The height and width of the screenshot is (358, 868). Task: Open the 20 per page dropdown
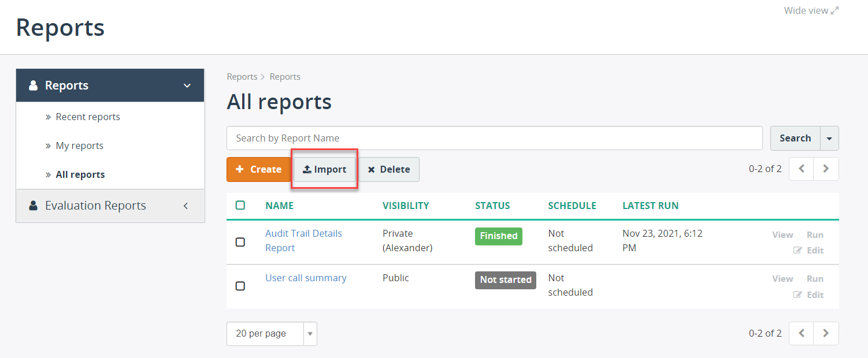point(272,334)
